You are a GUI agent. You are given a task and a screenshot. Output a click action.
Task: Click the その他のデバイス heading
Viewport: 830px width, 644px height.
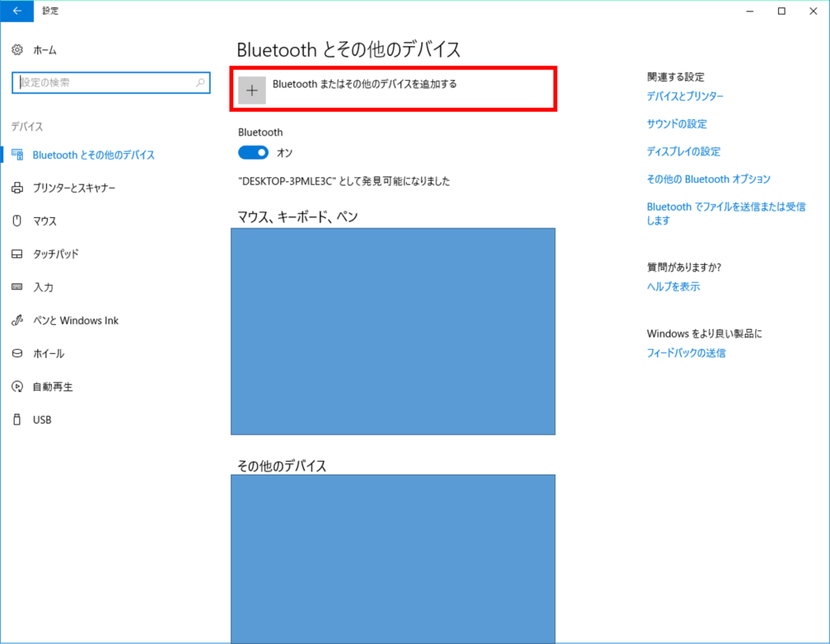pyautogui.click(x=281, y=466)
